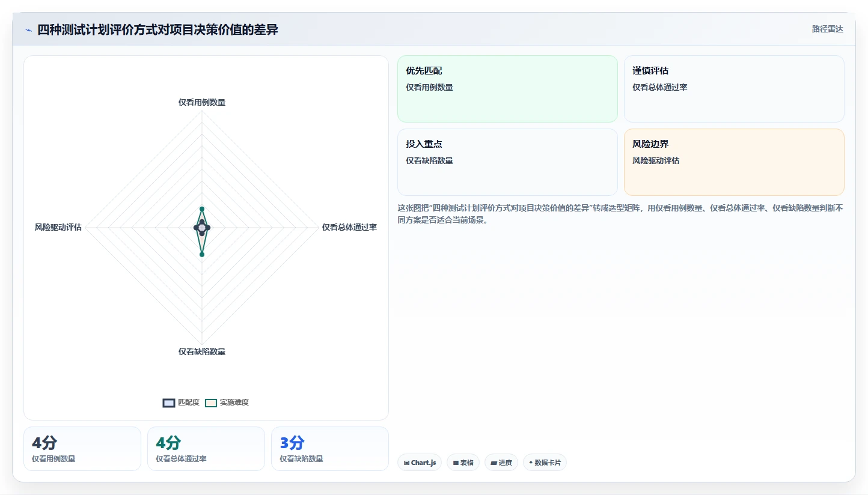Click the lightning icon beside the page title
The image size is (868, 495).
coord(29,30)
